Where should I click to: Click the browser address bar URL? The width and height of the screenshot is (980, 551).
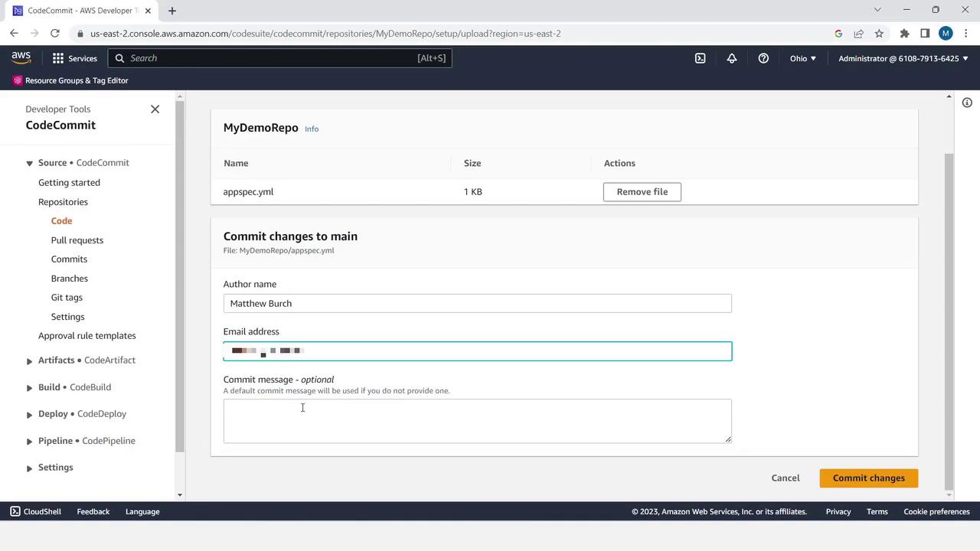coord(325,34)
